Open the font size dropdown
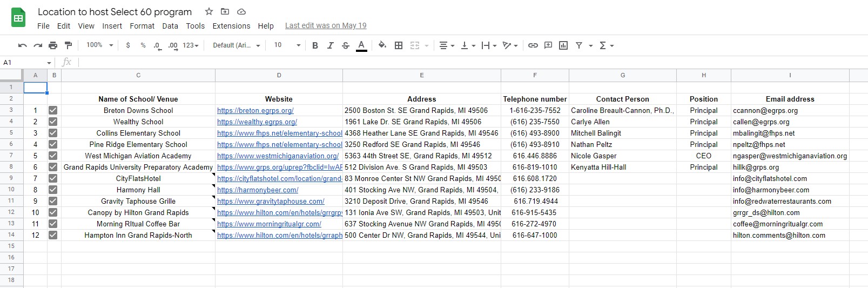The height and width of the screenshot is (288, 868). 287,45
